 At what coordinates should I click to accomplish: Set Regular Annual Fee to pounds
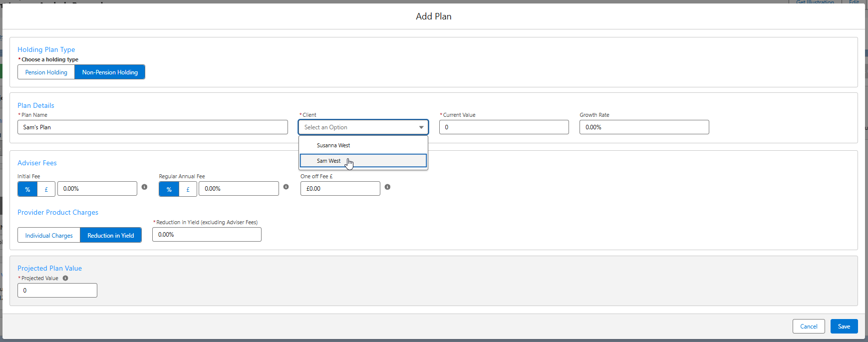[188, 189]
